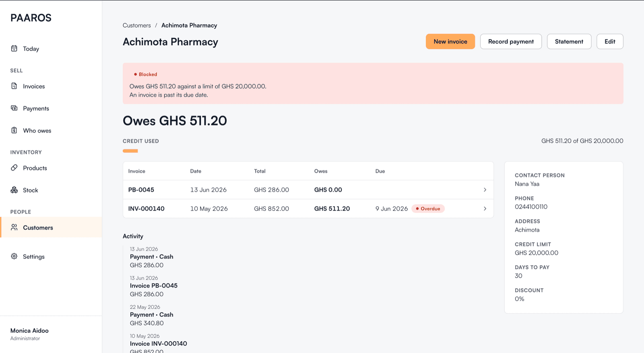Click the Edit button
This screenshot has width=644, height=353.
tap(610, 42)
